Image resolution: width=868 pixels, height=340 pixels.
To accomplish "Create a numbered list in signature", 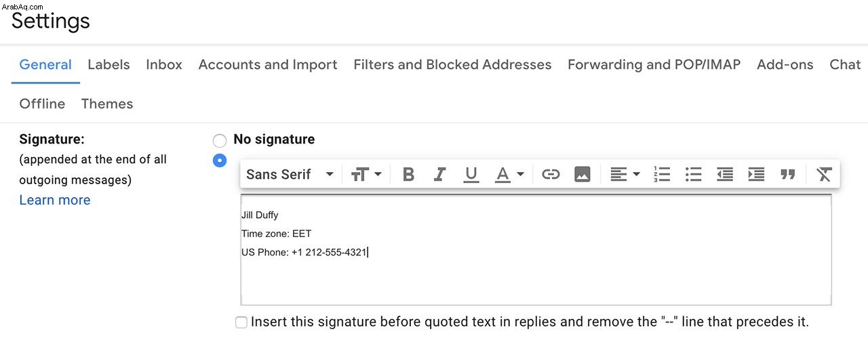I will click(662, 175).
